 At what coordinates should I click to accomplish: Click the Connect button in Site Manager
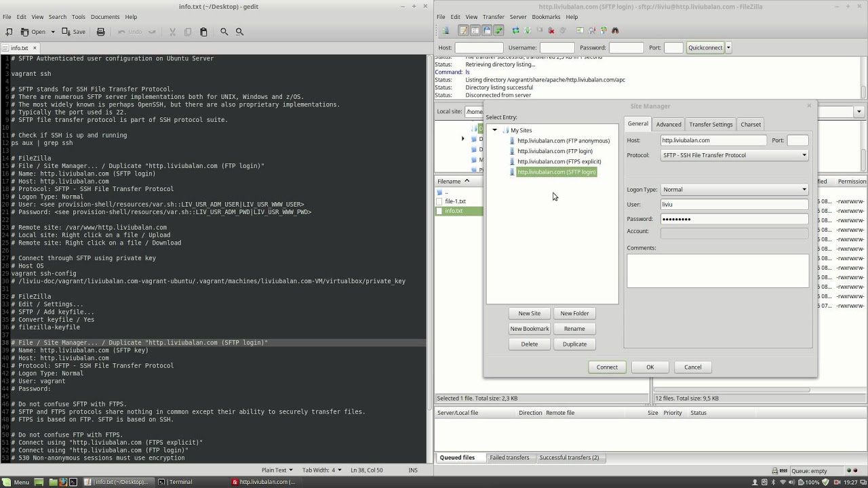pyautogui.click(x=607, y=367)
